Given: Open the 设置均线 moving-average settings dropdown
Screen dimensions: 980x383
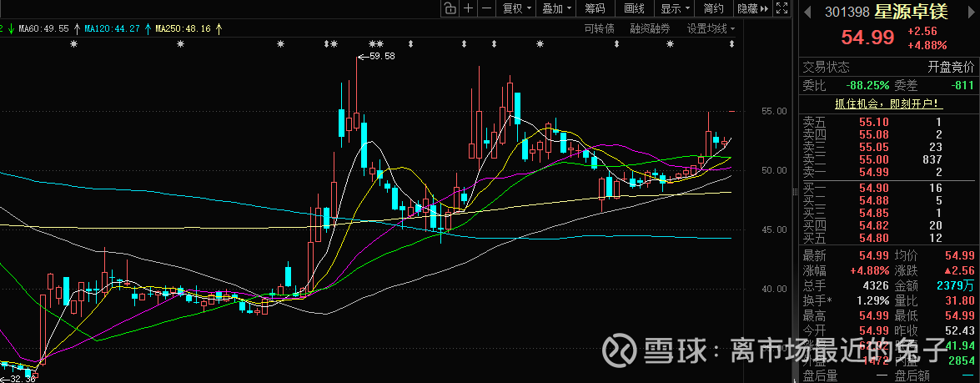Looking at the screenshot, I should pos(711,28).
